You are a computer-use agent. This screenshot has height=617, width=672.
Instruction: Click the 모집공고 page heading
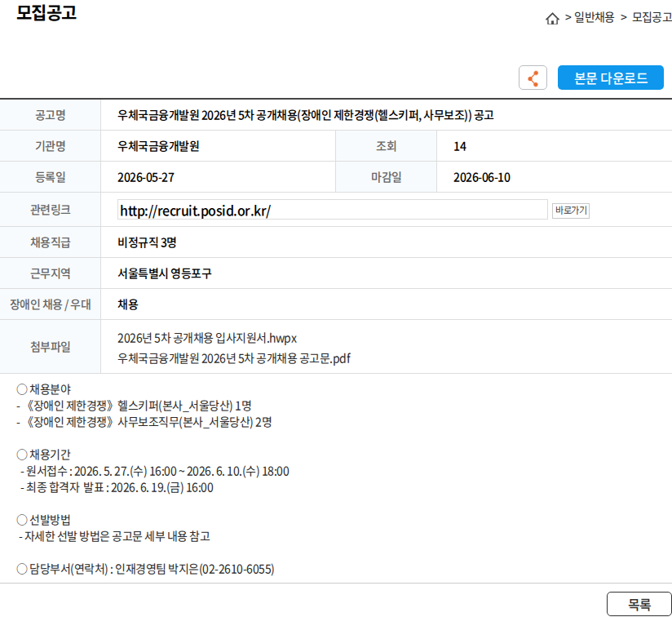coord(46,12)
